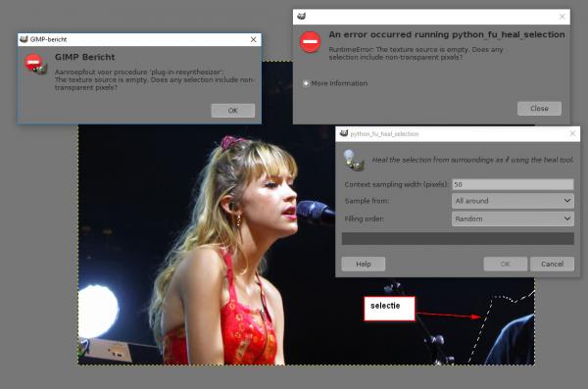Close the python_fu_heal_selection error dialog
Screen dimensions: 588x389
[539, 109]
